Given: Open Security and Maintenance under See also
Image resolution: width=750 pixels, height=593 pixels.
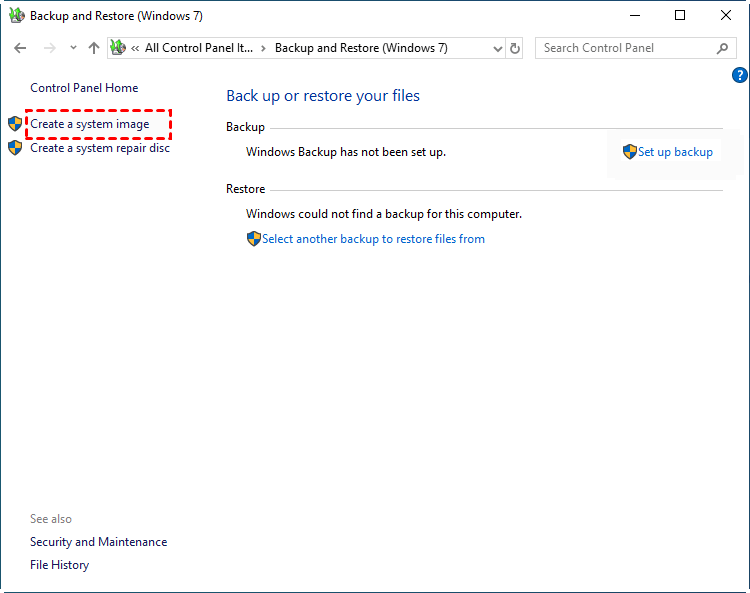Looking at the screenshot, I should tap(98, 542).
